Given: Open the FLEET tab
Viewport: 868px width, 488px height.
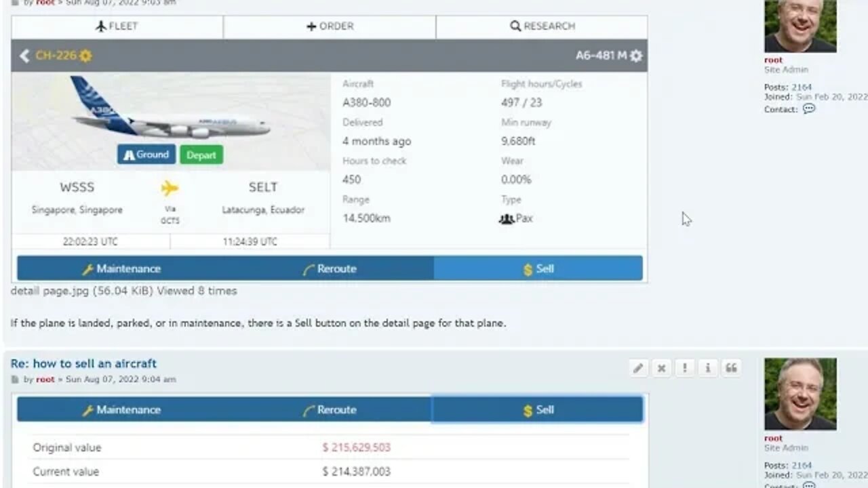Looking at the screenshot, I should 117,26.
